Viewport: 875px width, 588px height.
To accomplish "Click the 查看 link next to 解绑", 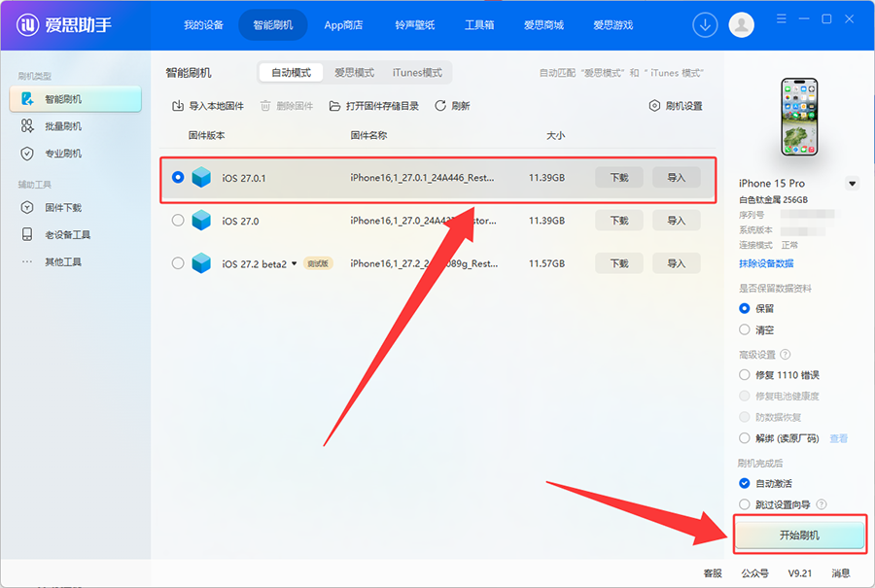I will [838, 438].
